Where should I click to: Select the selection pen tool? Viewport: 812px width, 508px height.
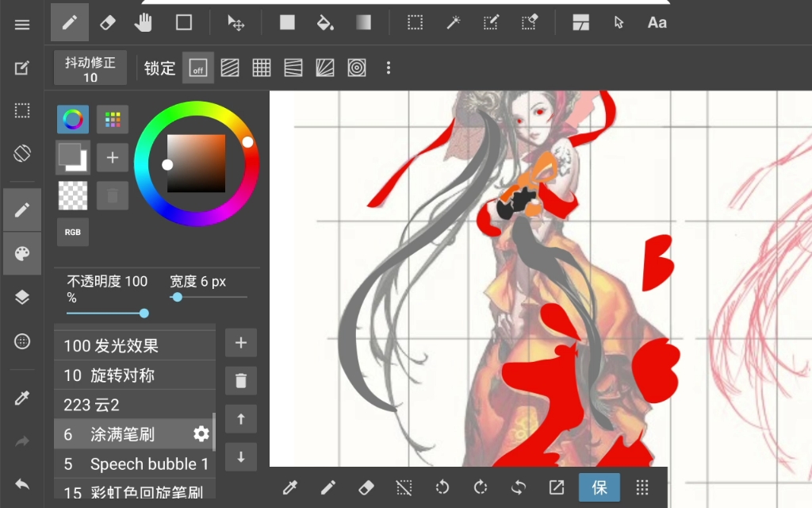click(x=491, y=22)
